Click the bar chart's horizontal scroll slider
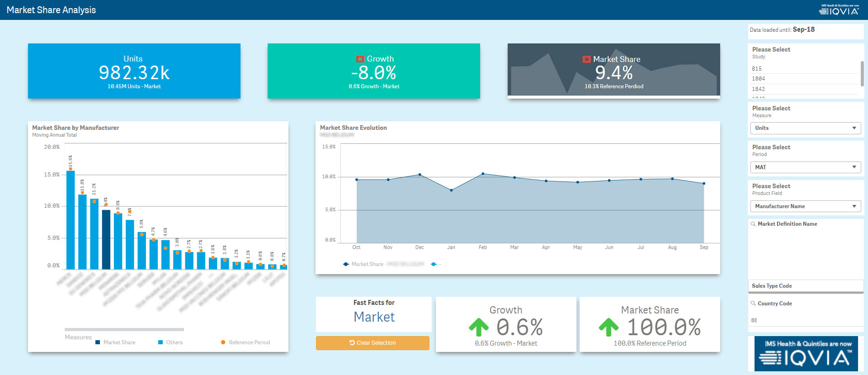This screenshot has width=868, height=375. point(124,329)
